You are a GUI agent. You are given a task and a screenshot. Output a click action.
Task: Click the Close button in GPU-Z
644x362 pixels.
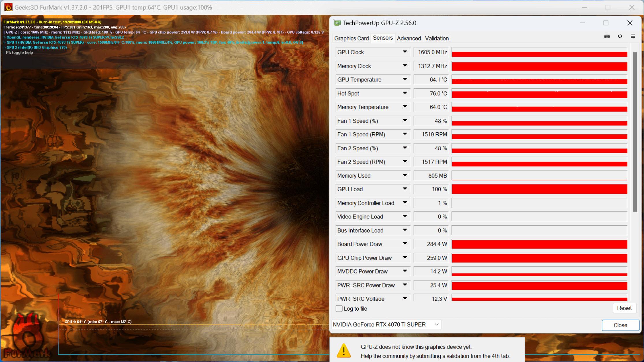pyautogui.click(x=619, y=324)
